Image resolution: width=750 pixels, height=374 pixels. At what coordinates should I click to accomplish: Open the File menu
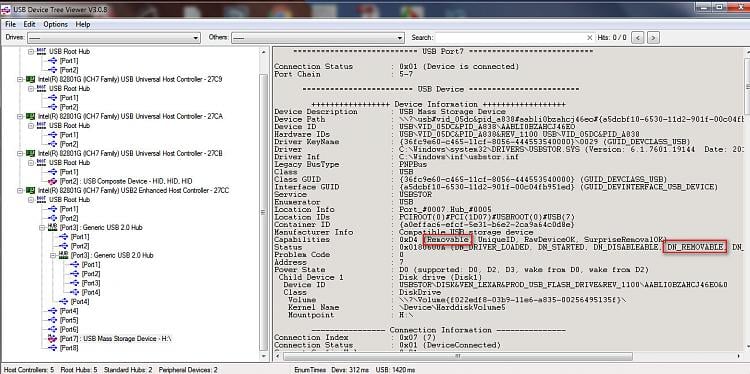coord(11,24)
